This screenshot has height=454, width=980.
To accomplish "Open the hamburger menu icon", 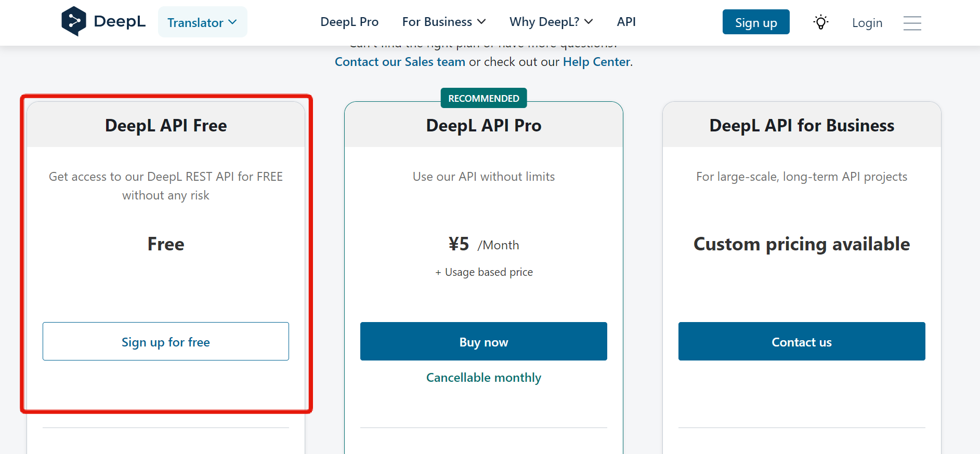I will tap(912, 23).
